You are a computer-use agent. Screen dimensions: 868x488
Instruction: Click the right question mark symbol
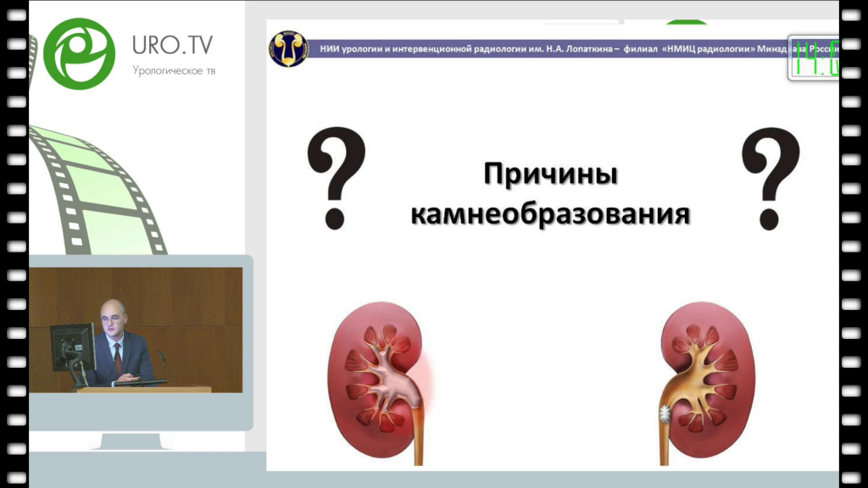click(x=771, y=176)
